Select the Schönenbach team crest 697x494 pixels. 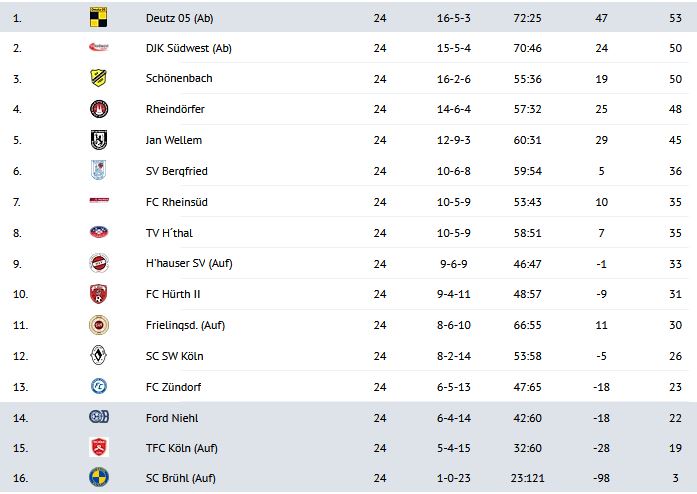[99, 78]
